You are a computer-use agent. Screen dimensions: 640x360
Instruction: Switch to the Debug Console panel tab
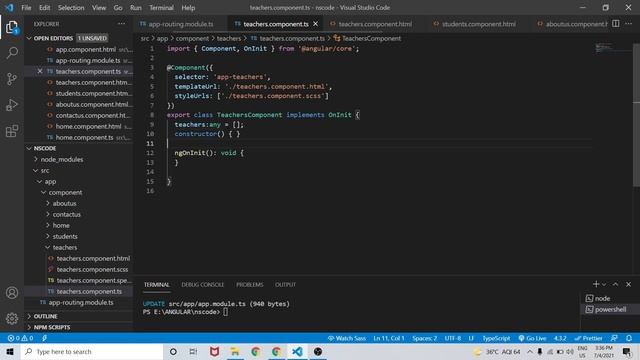(x=202, y=284)
